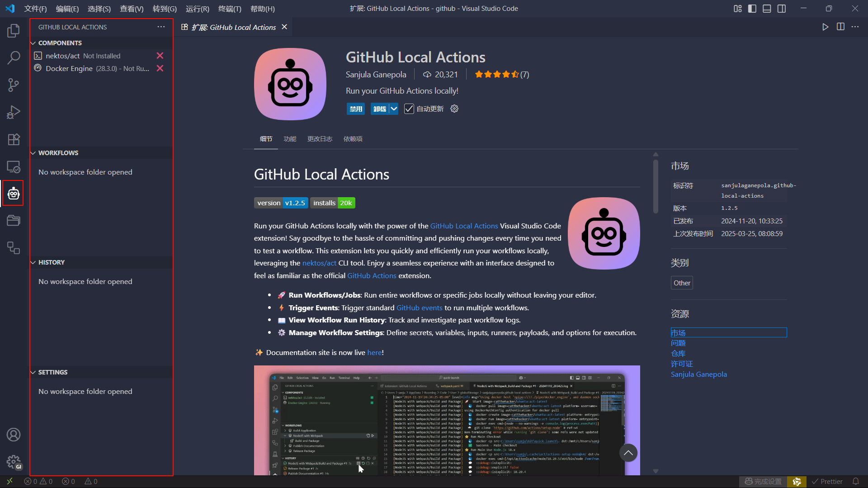Open the Search view in the activity bar
This screenshot has height=488, width=868.
point(14,57)
